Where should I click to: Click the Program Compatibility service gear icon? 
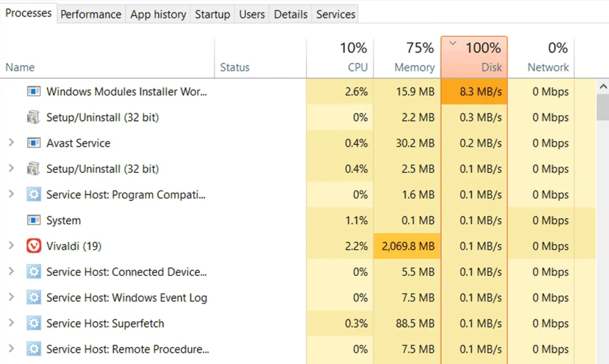33,194
